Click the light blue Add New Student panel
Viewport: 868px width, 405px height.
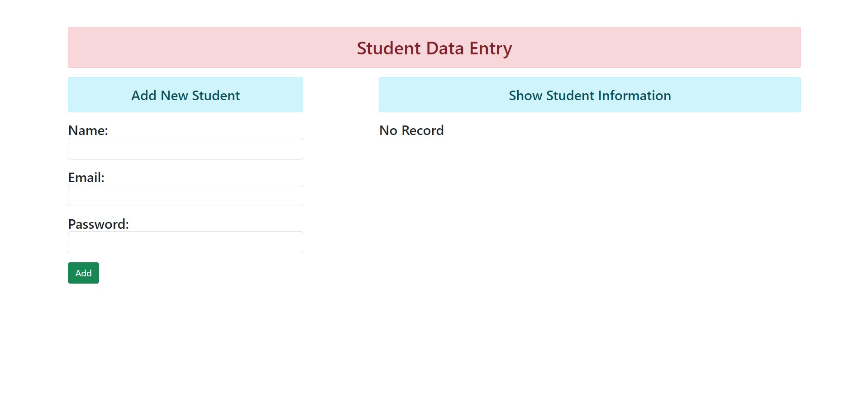185,95
